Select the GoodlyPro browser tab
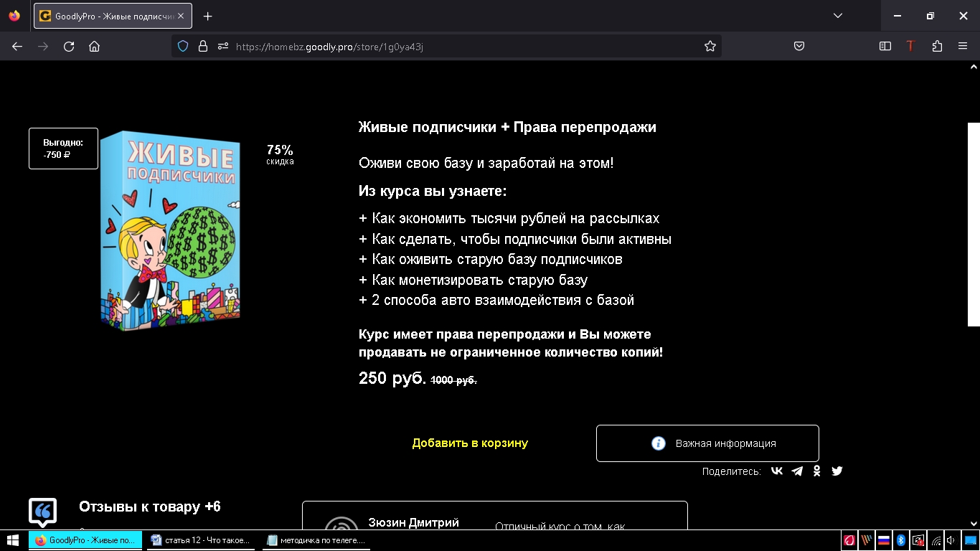The image size is (980, 551). [x=113, y=16]
